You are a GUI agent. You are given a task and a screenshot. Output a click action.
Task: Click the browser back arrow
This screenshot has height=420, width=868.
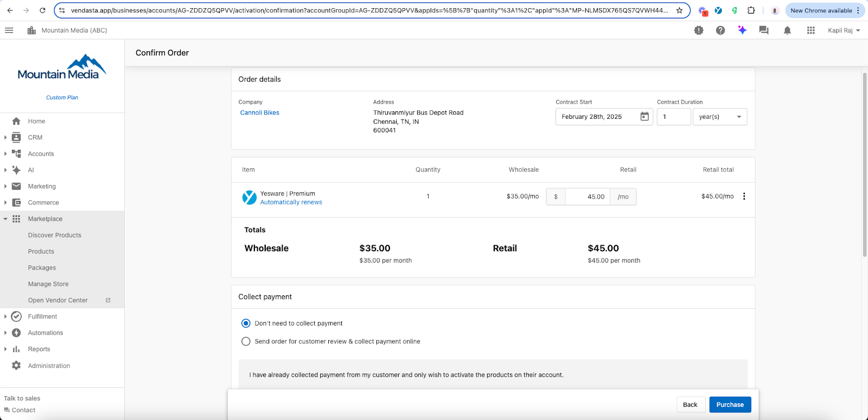(10, 10)
